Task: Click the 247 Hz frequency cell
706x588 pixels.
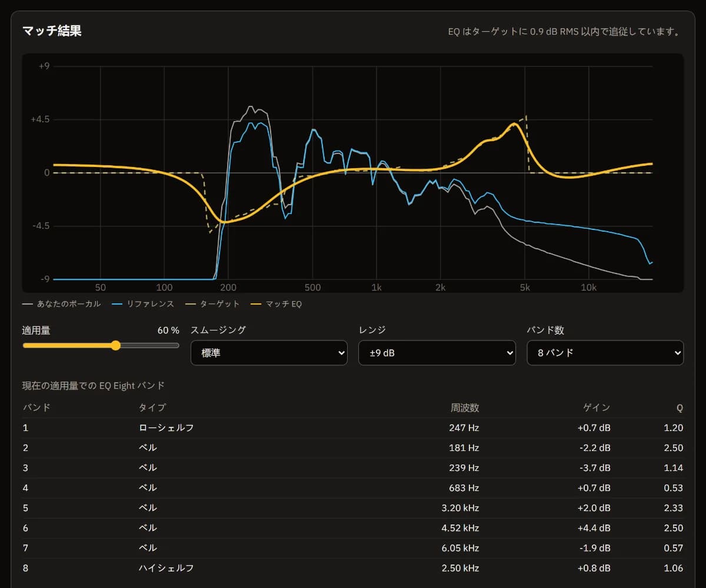Action: (464, 427)
